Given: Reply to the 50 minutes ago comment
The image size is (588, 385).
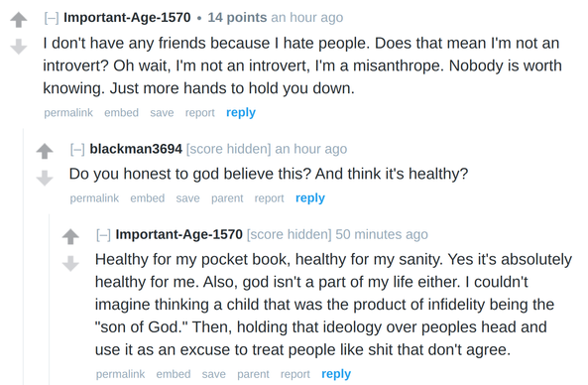Looking at the screenshot, I should point(336,374).
